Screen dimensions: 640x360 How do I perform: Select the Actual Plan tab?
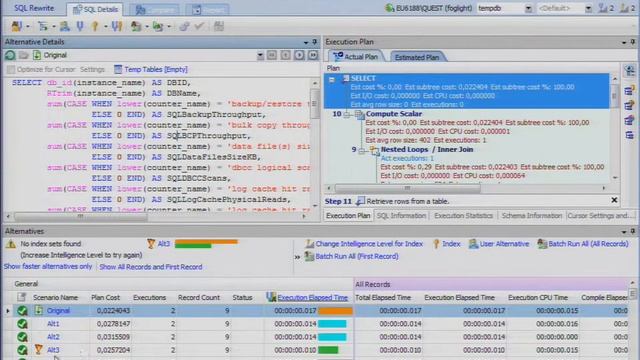[356, 57]
